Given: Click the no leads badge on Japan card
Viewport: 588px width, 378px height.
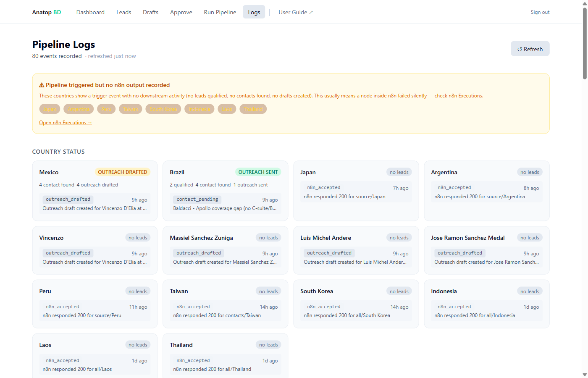Looking at the screenshot, I should (399, 172).
